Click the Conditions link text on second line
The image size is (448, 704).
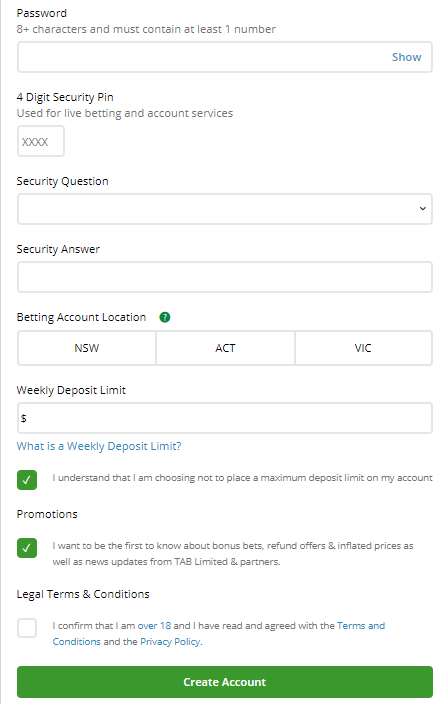[x=76, y=642]
